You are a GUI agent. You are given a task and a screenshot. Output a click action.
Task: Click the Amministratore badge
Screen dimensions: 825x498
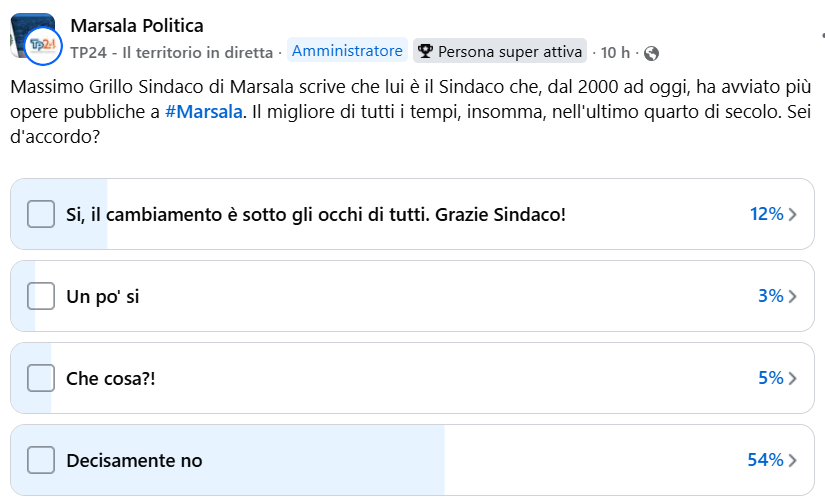point(347,51)
